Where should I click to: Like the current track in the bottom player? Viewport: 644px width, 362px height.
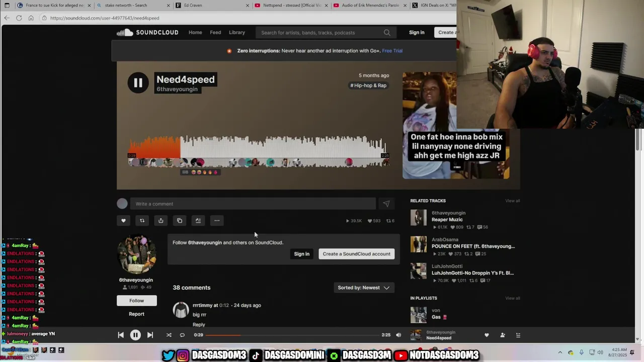pyautogui.click(x=487, y=335)
